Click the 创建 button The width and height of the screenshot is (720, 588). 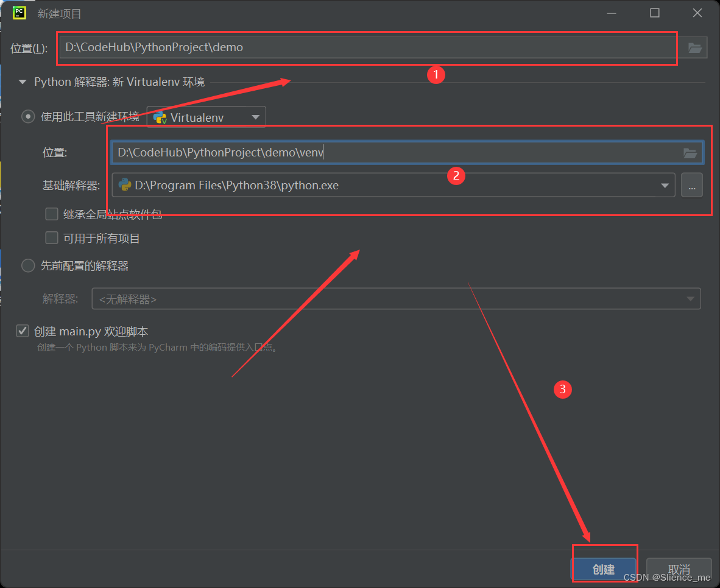604,570
